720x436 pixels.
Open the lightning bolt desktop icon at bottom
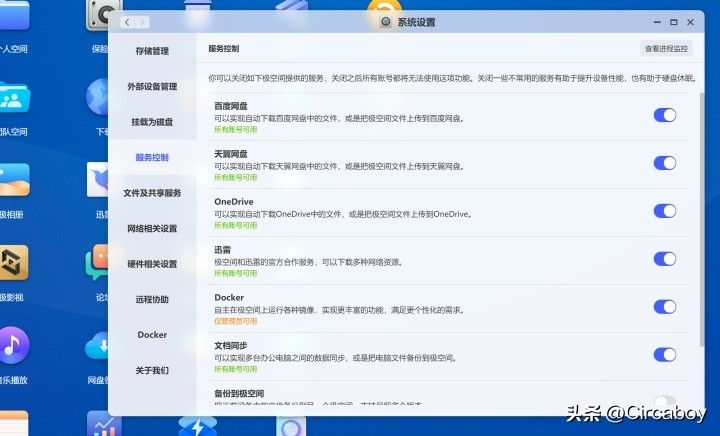[197, 426]
